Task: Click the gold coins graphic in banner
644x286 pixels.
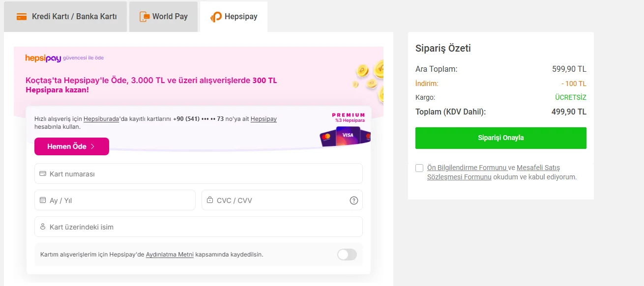Action: pyautogui.click(x=369, y=75)
